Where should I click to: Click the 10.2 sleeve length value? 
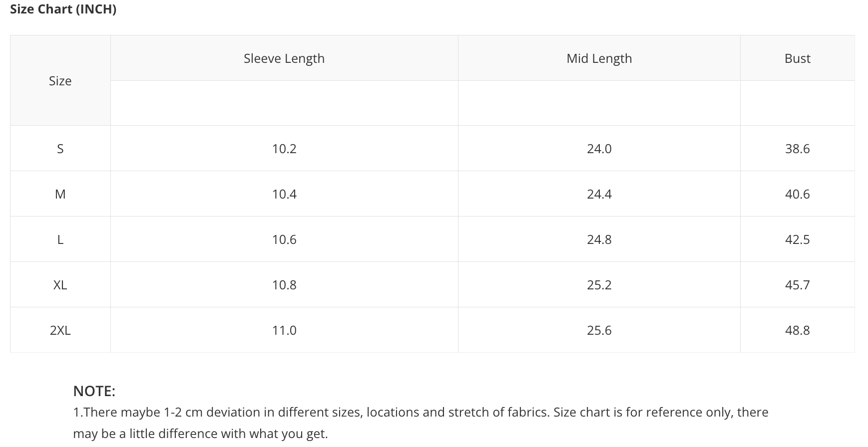[284, 149]
